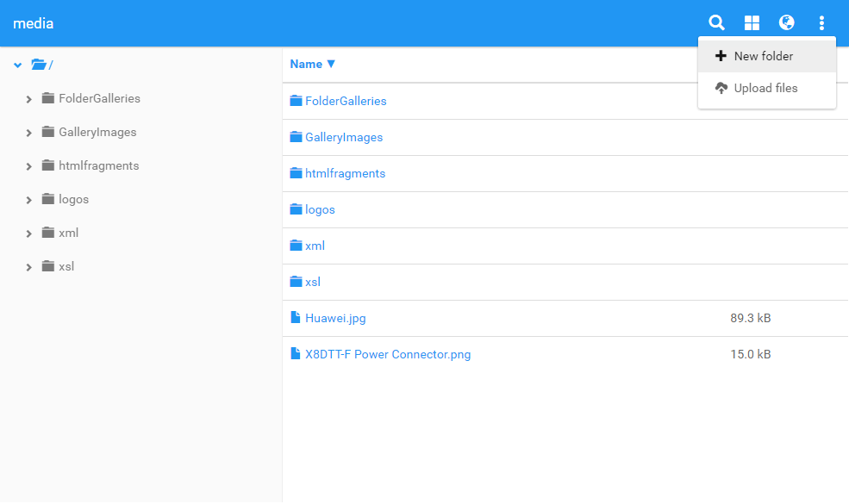Click the Huawei.jpg file icon
The image size is (849, 504).
coord(296,318)
